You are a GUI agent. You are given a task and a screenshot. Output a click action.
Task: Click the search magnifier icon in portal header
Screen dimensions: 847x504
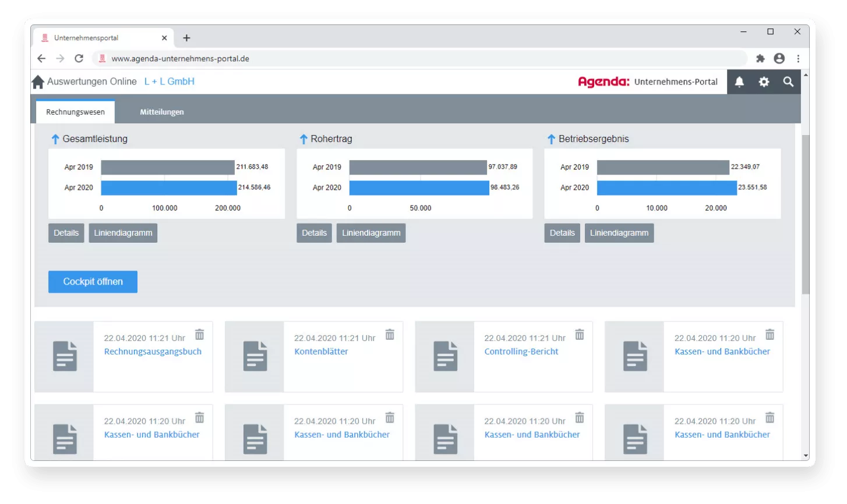point(788,82)
